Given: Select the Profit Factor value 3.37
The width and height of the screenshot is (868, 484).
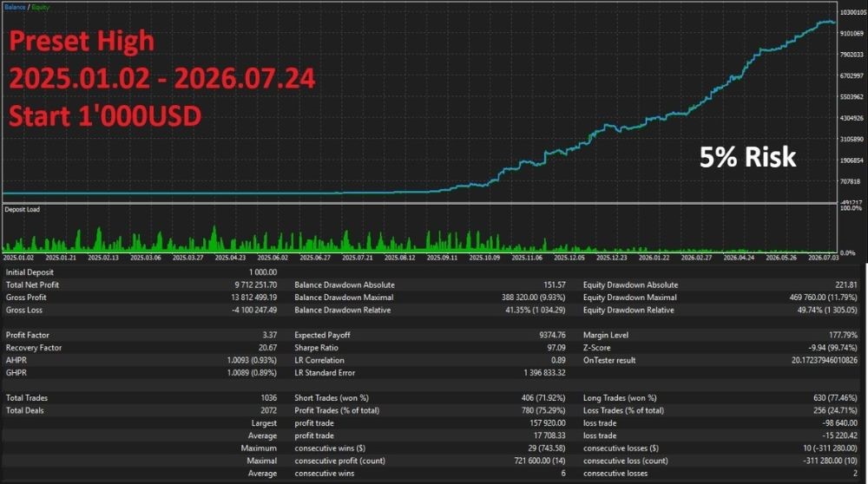Looking at the screenshot, I should point(270,335).
